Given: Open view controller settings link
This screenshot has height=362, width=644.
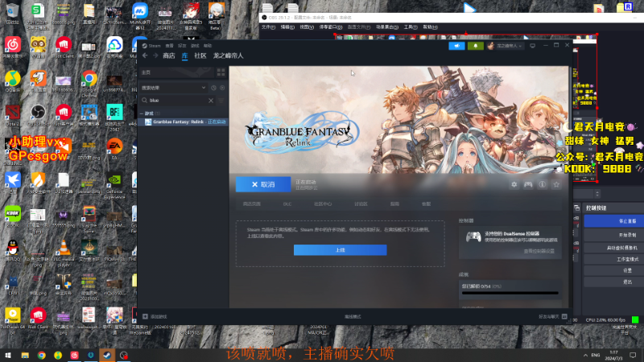Looking at the screenshot, I should click(x=539, y=251).
